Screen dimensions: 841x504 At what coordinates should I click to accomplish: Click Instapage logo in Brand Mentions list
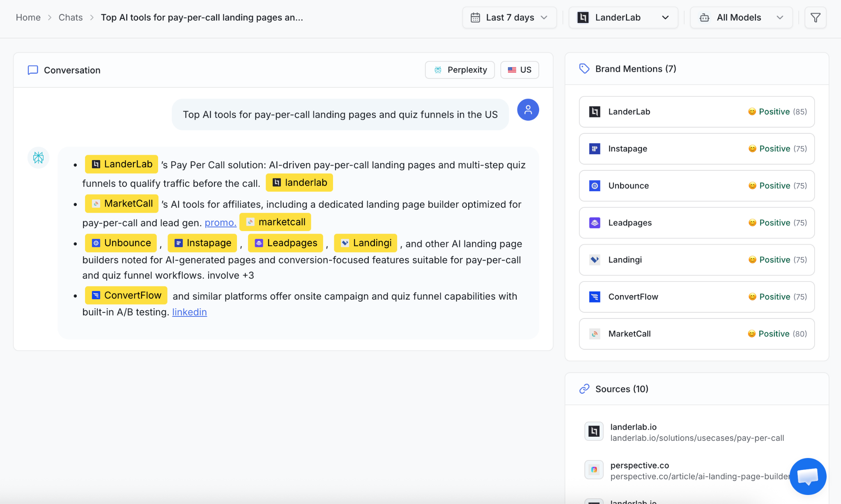[595, 149]
